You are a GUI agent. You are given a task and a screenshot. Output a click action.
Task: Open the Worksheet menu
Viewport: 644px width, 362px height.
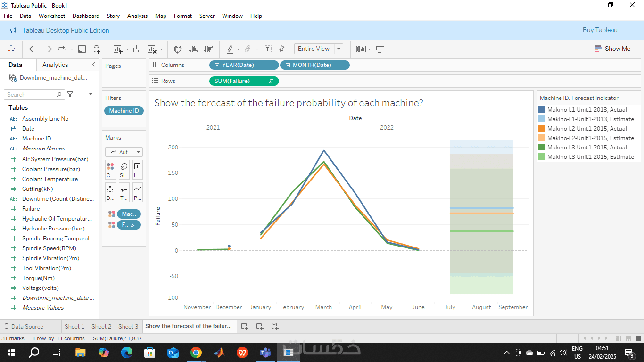click(x=52, y=16)
